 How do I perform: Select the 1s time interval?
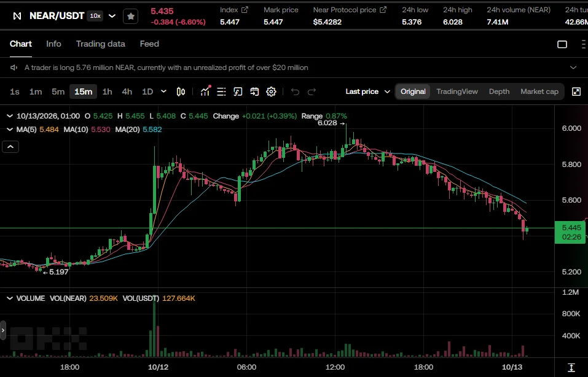point(15,91)
